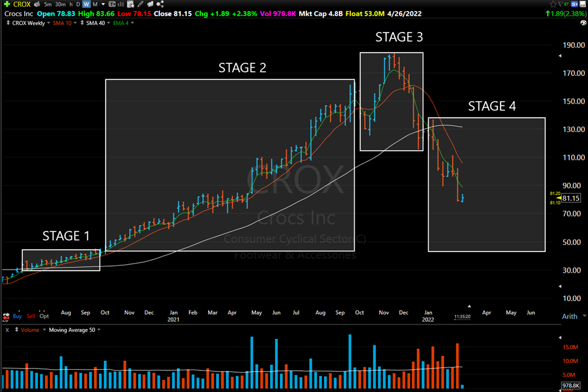Click the 4/26/2022 date label

pyautogui.click(x=404, y=13)
